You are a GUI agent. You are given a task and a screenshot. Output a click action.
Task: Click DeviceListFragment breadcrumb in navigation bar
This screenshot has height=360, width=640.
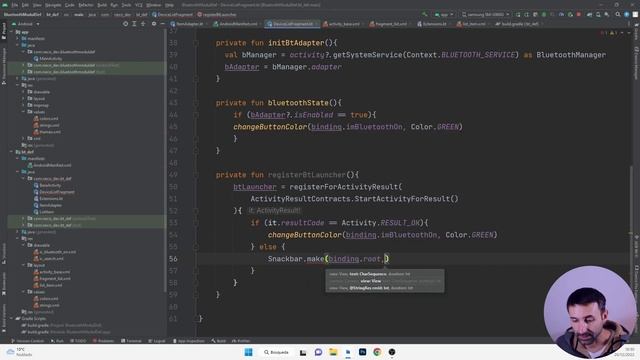(172, 15)
